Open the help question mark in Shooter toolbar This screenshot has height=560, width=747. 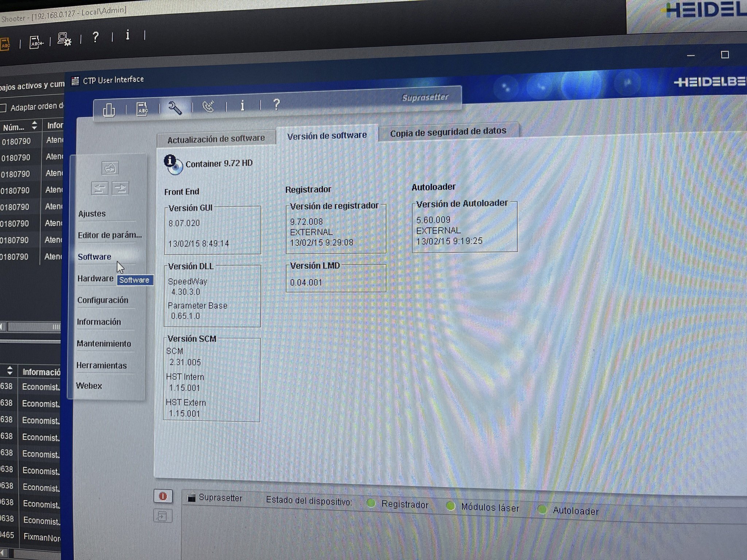coord(96,37)
